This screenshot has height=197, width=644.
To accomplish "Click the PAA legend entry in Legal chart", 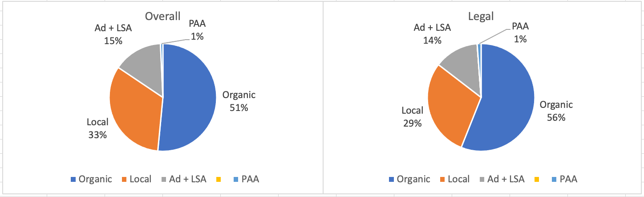I will (x=564, y=179).
